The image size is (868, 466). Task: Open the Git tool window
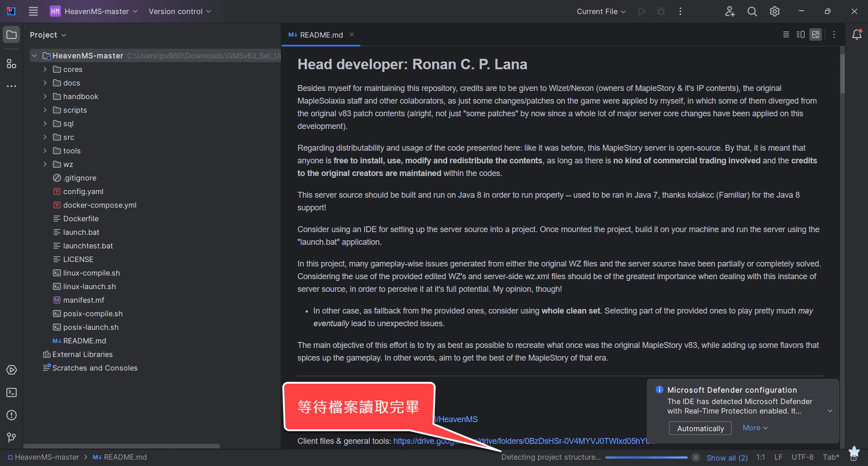pos(11,437)
